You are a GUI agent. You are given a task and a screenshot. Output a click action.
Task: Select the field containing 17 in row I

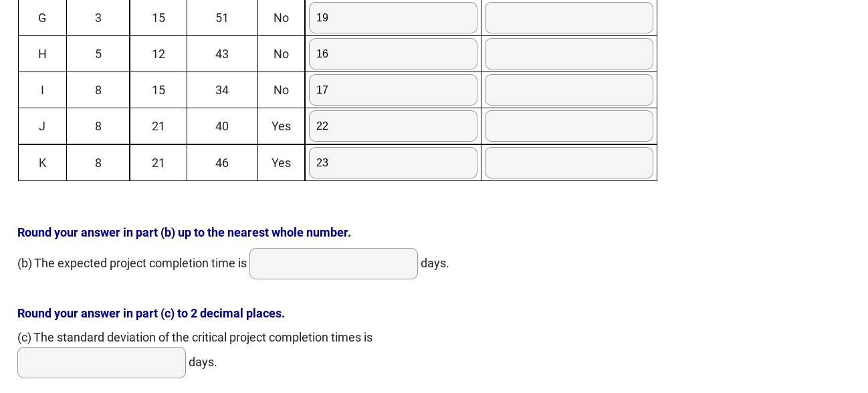click(x=393, y=90)
